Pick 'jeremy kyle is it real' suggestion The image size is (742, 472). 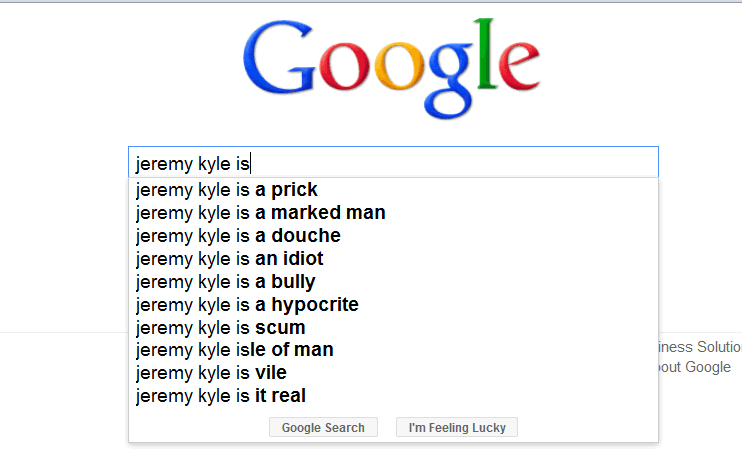393,396
